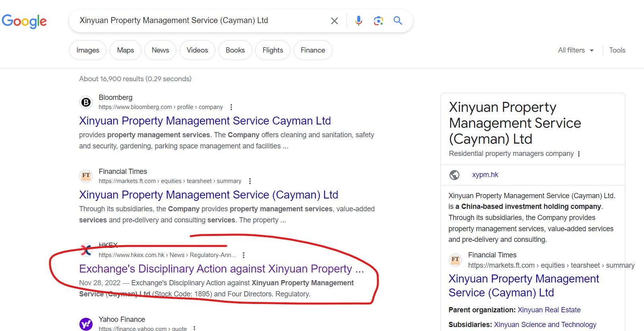Open Xinyuan Science and Technology subsidiary link

coord(545,325)
